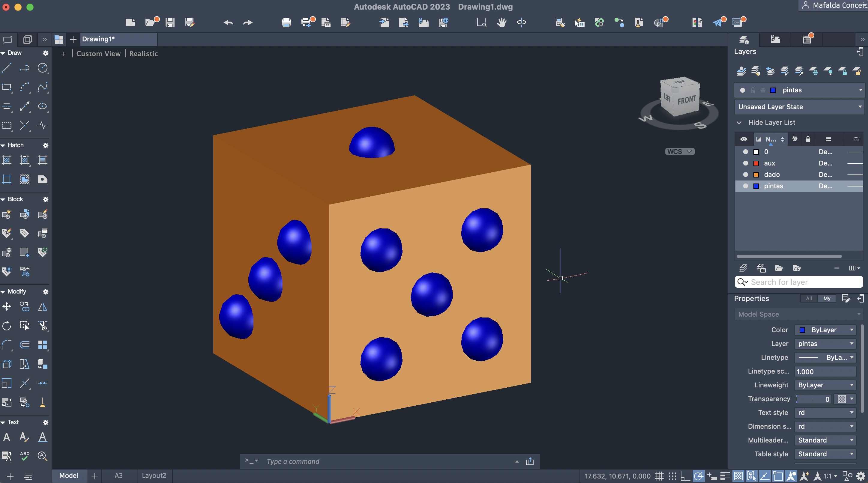The height and width of the screenshot is (483, 868).
Task: Choose the Move tool in Modify panel
Action: [x=7, y=306]
